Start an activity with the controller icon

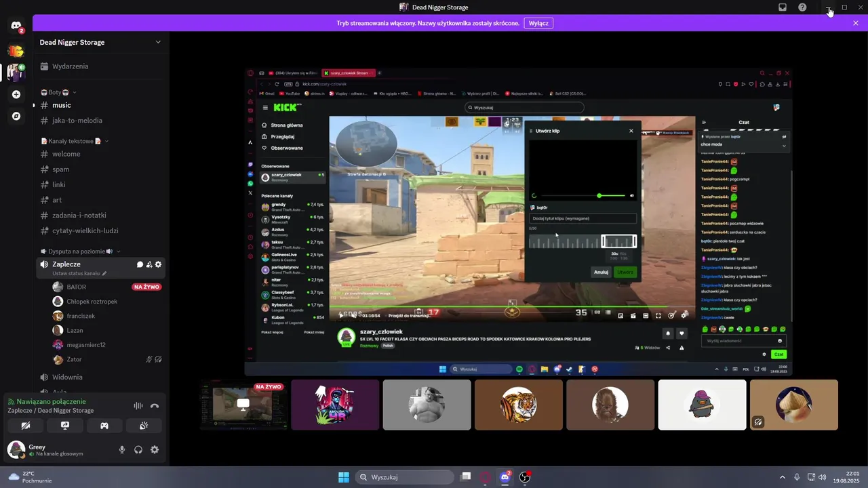pos(104,426)
